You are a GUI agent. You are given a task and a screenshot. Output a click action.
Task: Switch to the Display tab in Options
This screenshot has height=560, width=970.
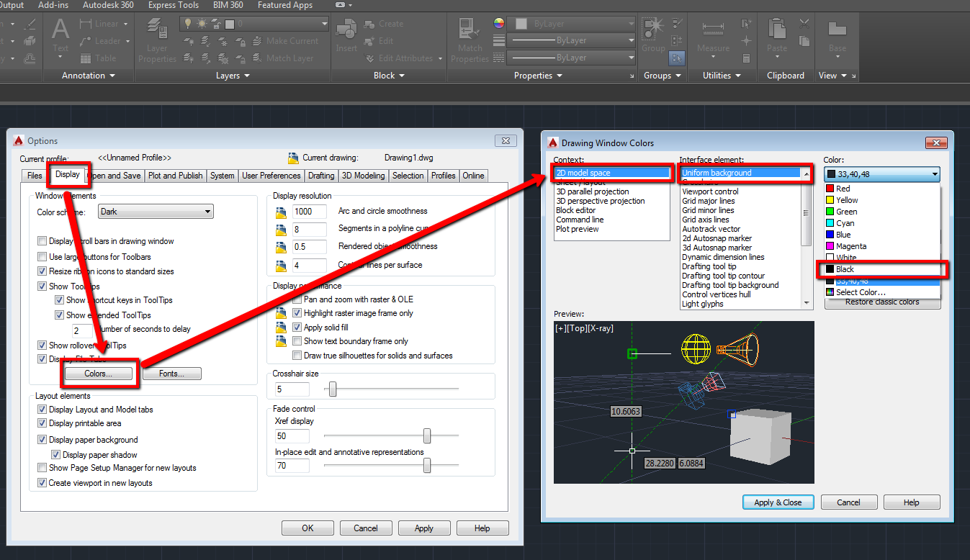(x=68, y=175)
